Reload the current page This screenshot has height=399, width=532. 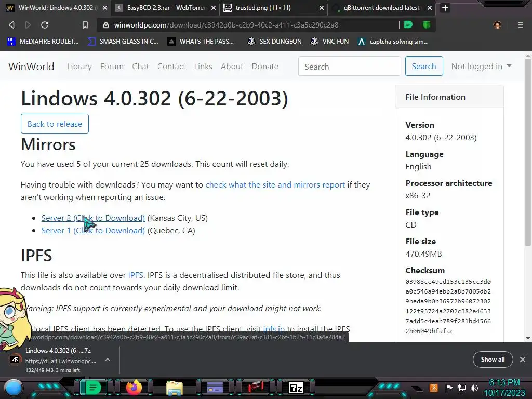click(45, 25)
